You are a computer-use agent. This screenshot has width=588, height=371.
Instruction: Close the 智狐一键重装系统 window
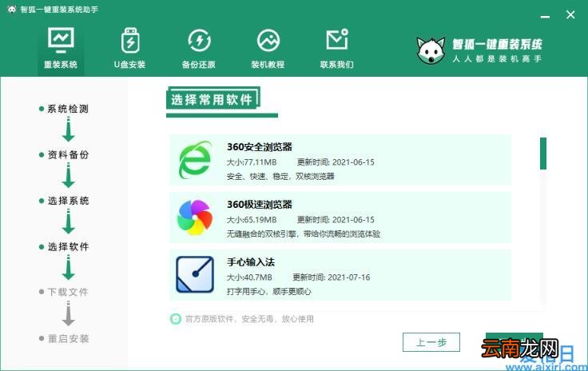pyautogui.click(x=570, y=14)
